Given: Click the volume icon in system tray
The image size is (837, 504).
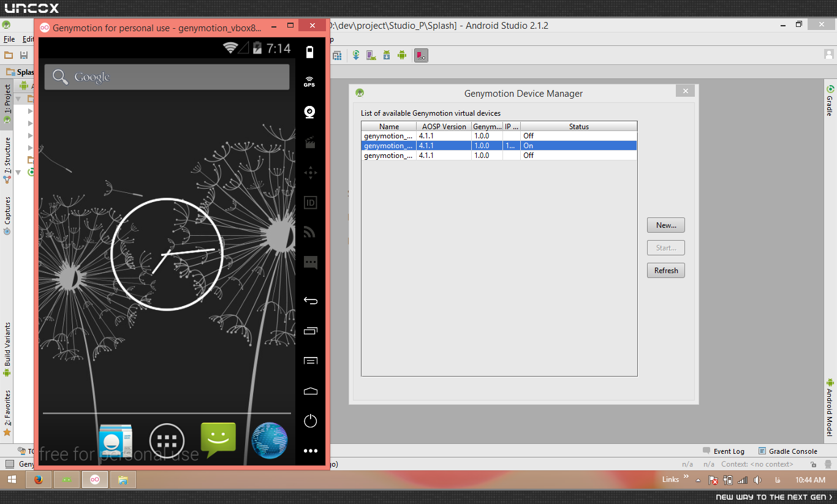Looking at the screenshot, I should [x=757, y=480].
